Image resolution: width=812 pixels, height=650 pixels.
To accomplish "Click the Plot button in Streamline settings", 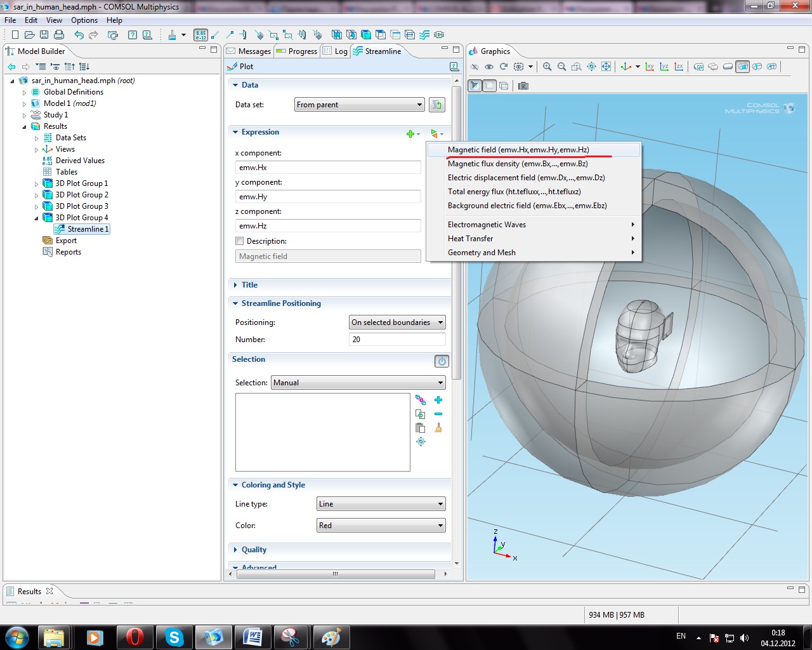I will [x=240, y=67].
